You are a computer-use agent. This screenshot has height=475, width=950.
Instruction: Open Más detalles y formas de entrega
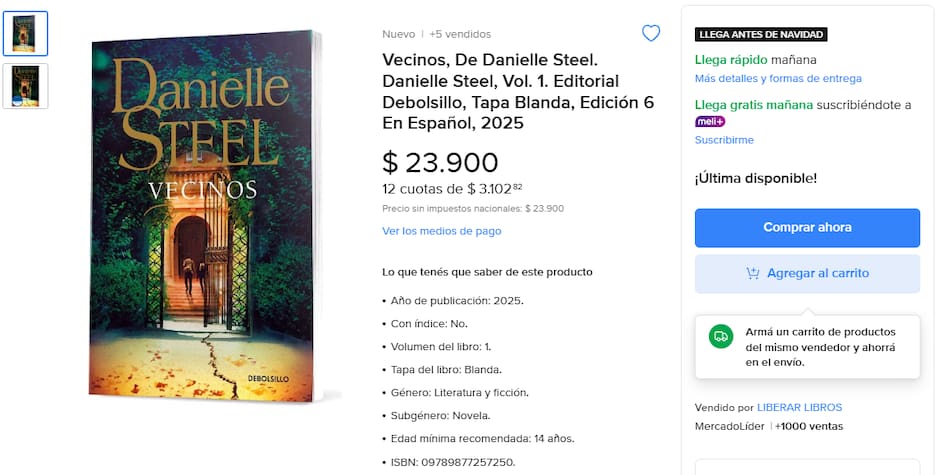click(778, 78)
